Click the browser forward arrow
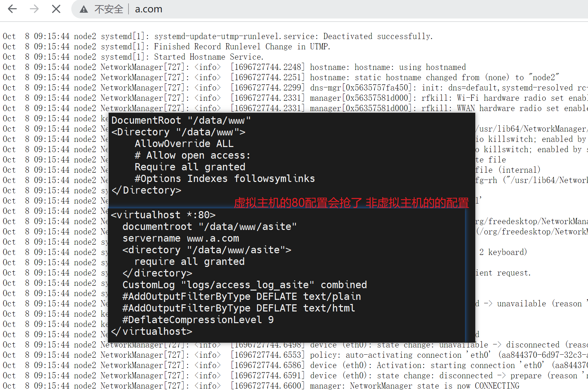The width and height of the screenshot is (588, 391). coord(34,9)
